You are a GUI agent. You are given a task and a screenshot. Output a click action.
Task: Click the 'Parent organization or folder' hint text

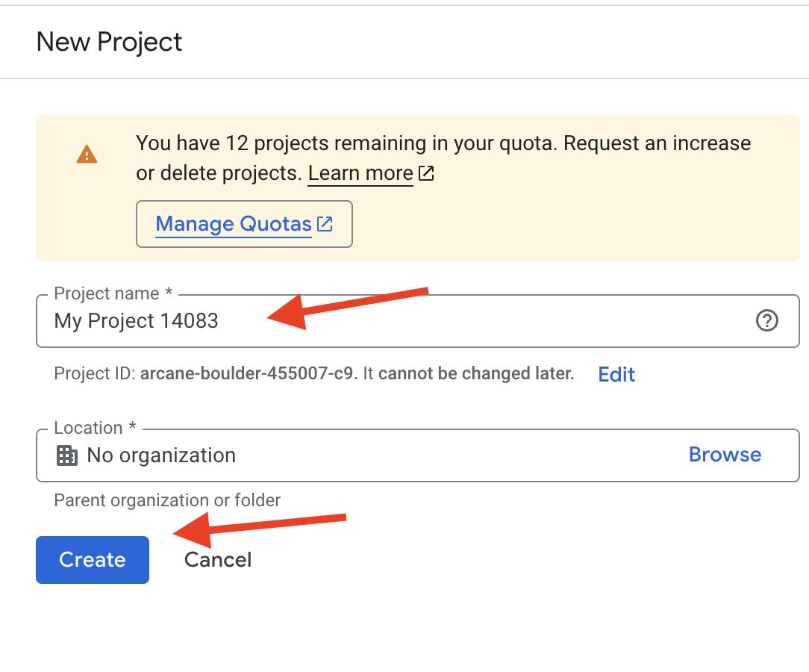(x=167, y=500)
